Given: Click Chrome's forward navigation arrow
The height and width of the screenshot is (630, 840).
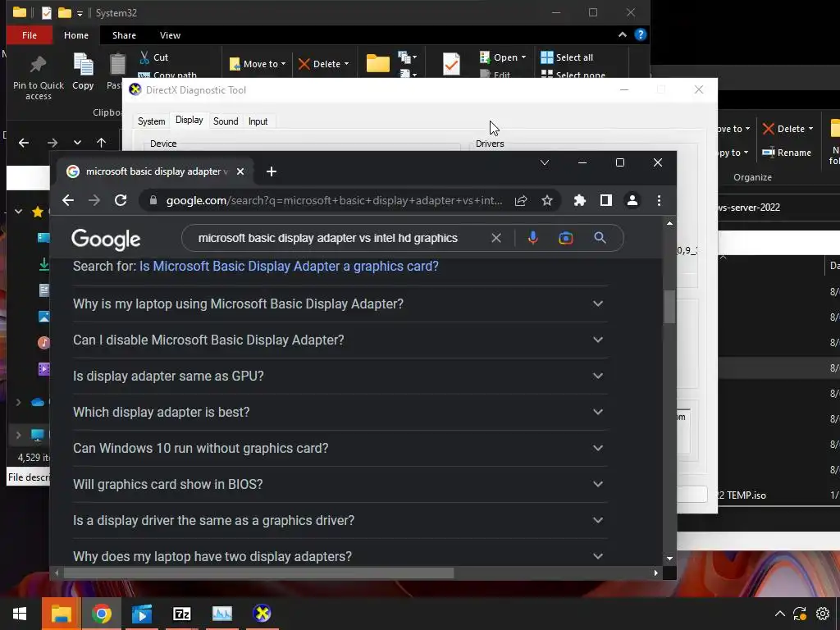Looking at the screenshot, I should (94, 200).
